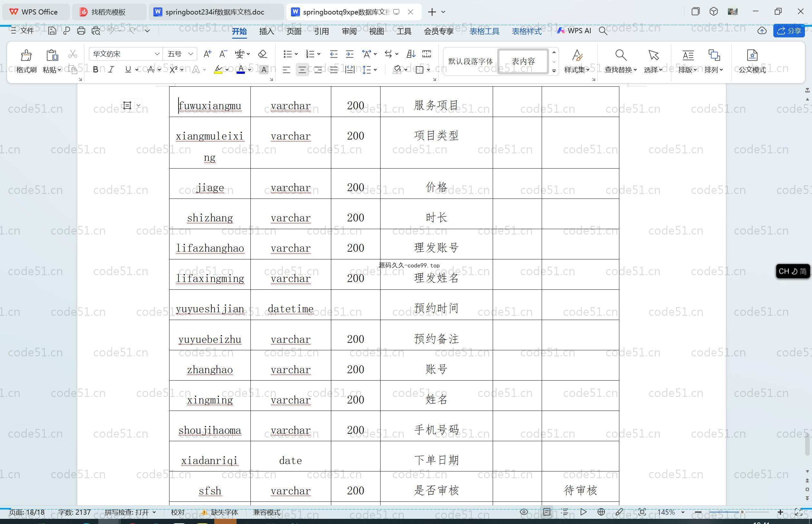Click the Character Shading (A) icon
Screen dimensions: 812x524
click(x=264, y=70)
